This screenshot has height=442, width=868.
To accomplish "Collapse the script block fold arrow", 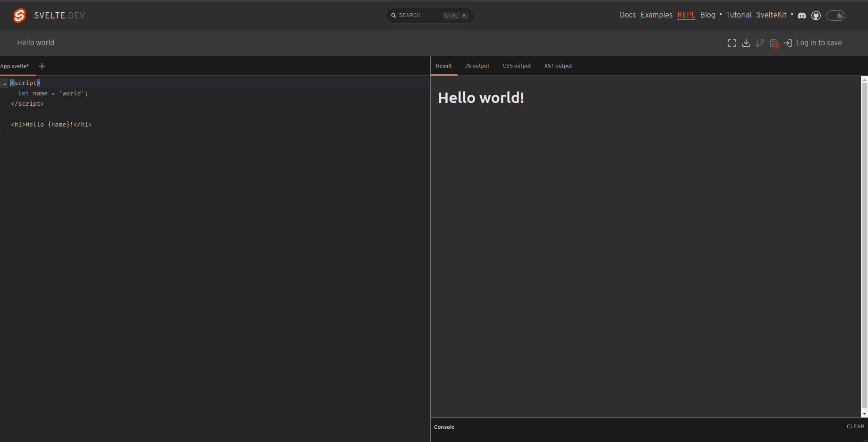I will 5,84.
